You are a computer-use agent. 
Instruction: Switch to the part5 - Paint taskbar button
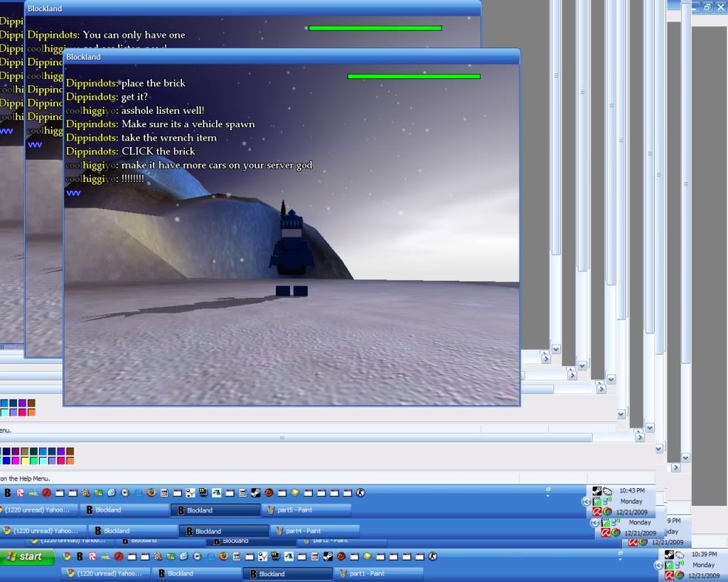[308, 510]
